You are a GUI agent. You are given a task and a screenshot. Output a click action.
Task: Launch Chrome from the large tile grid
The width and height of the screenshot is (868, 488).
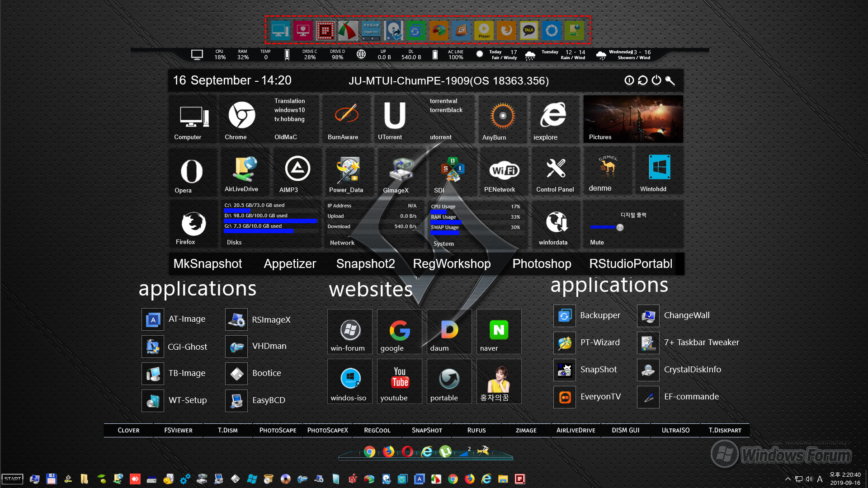coord(241,119)
